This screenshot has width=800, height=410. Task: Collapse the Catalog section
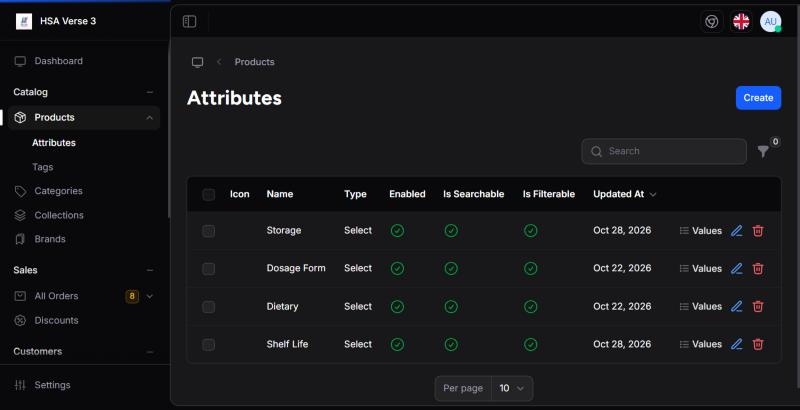(149, 92)
